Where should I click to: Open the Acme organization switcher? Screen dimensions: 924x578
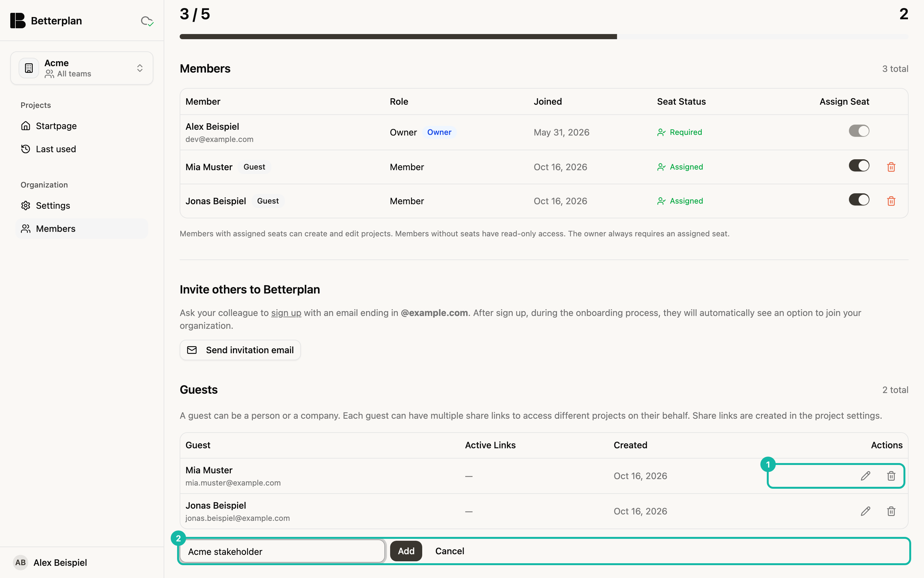[x=82, y=68]
